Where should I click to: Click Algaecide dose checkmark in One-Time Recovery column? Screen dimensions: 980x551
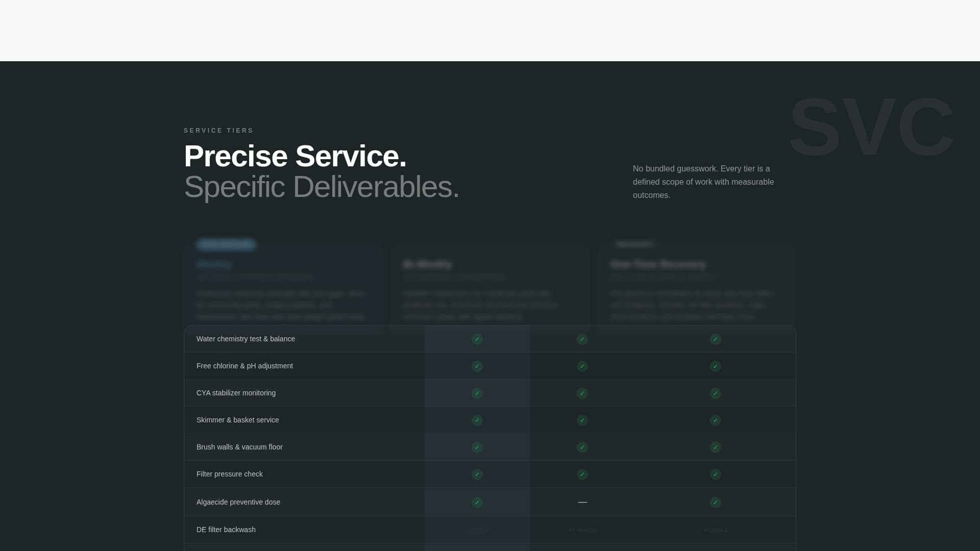pyautogui.click(x=716, y=503)
